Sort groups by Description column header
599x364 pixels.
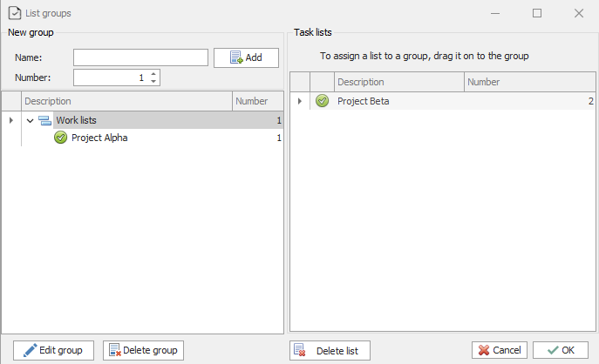pyautogui.click(x=126, y=101)
